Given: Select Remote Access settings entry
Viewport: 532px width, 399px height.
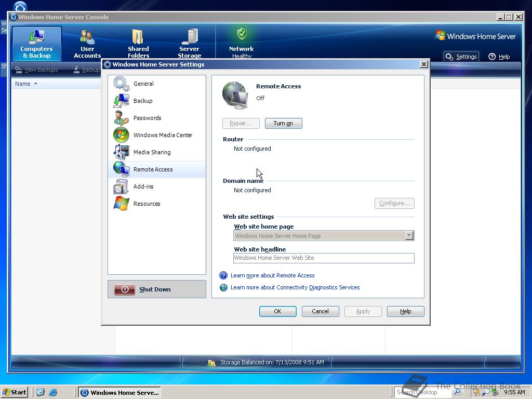Looking at the screenshot, I should tap(157, 169).
